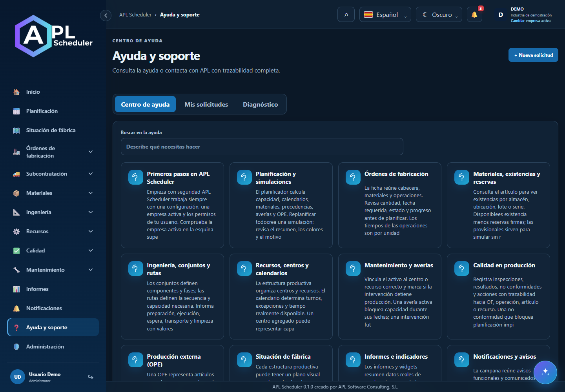Open the Planificación y simulaciones help card
Screen dimensions: 565x392
click(281, 205)
